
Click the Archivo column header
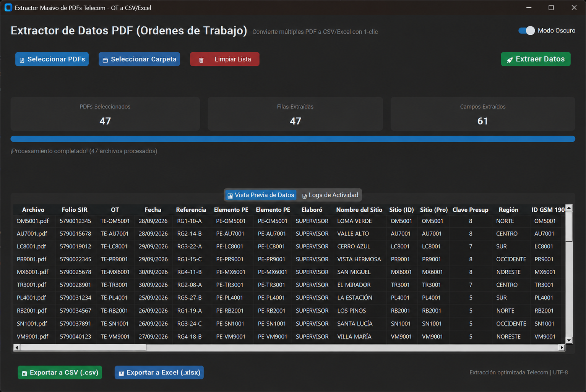pos(33,210)
